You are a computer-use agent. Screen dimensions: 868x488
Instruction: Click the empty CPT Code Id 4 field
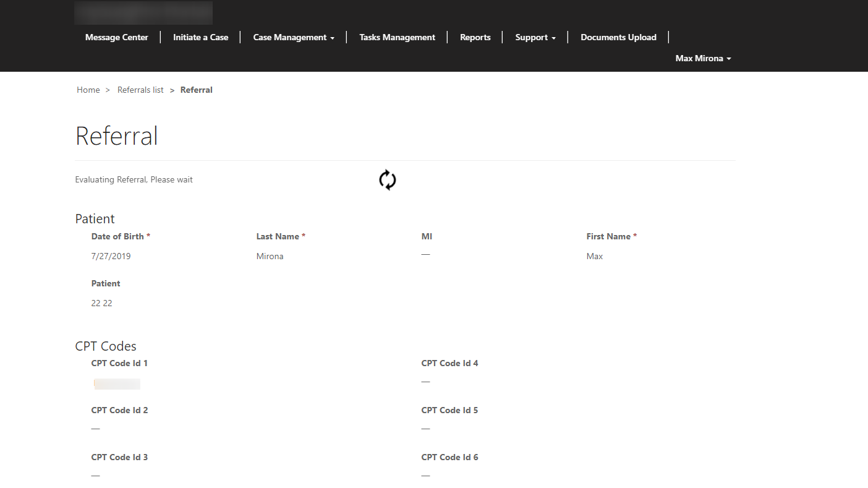pos(425,382)
